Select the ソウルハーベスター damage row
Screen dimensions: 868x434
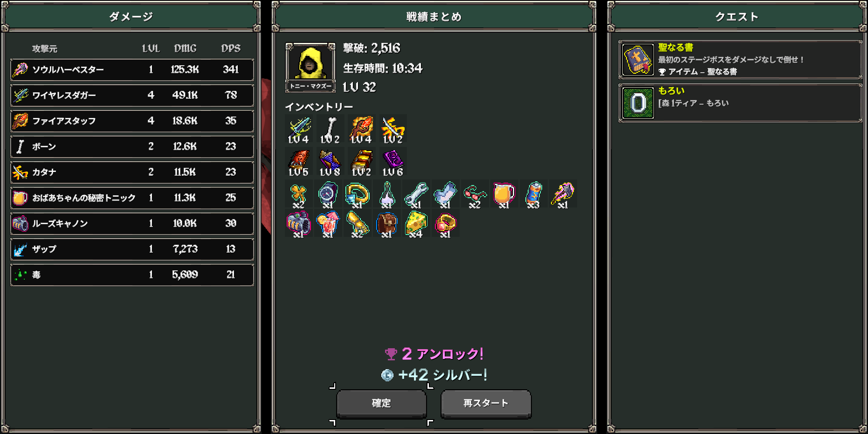click(132, 70)
